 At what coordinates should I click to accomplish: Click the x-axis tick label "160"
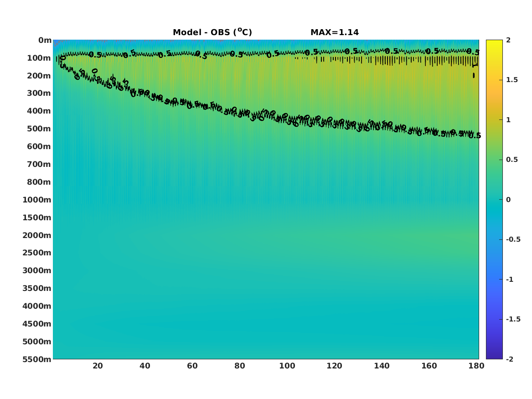point(429,366)
